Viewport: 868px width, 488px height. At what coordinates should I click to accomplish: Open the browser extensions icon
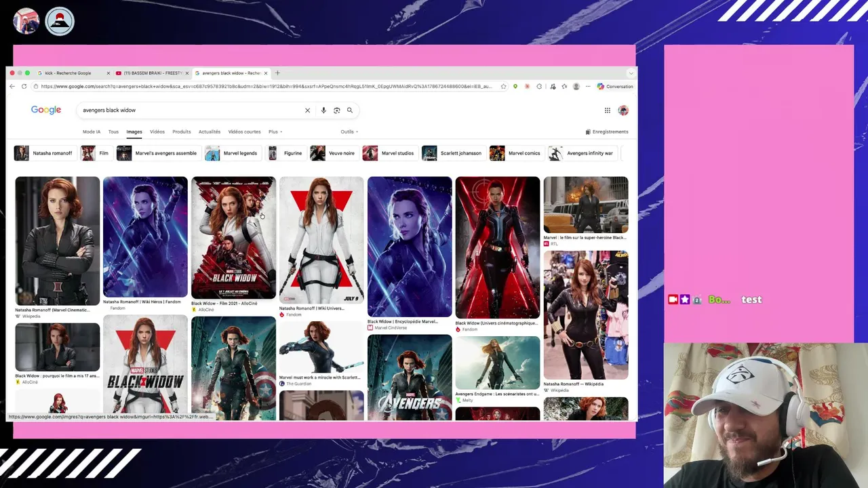(x=539, y=87)
